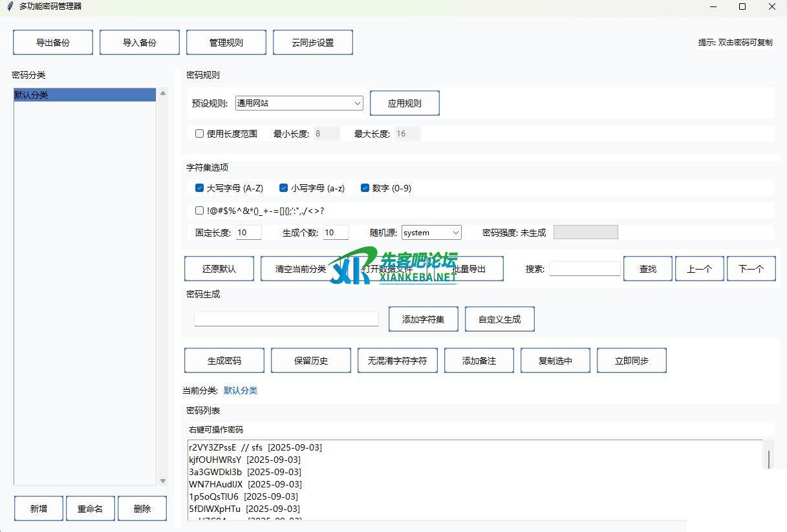Click the 搜索 input field

tap(585, 269)
